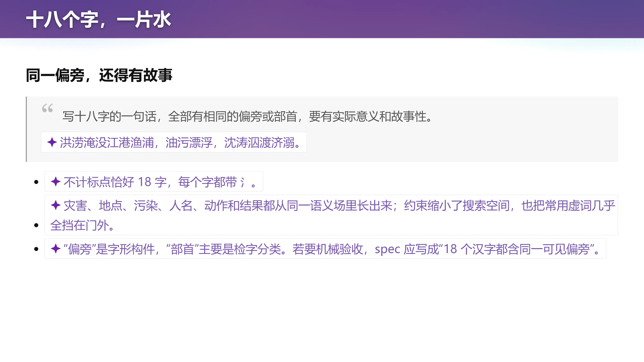Click the sentence 洪涝淹没江港渔浦，油污漂浮
Image resolution: width=644 pixels, height=362 pixels.
tap(180, 142)
